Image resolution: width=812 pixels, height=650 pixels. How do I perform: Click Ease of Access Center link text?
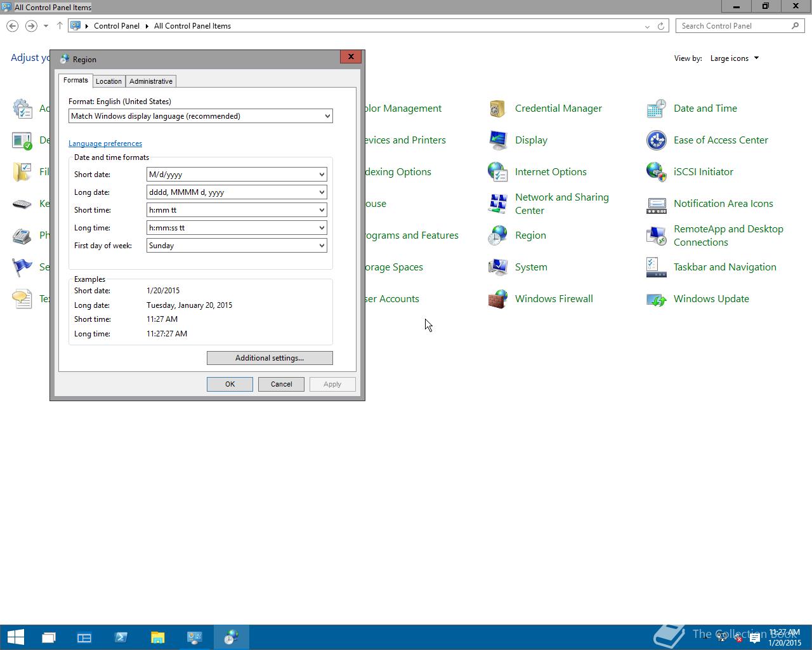pyautogui.click(x=721, y=140)
